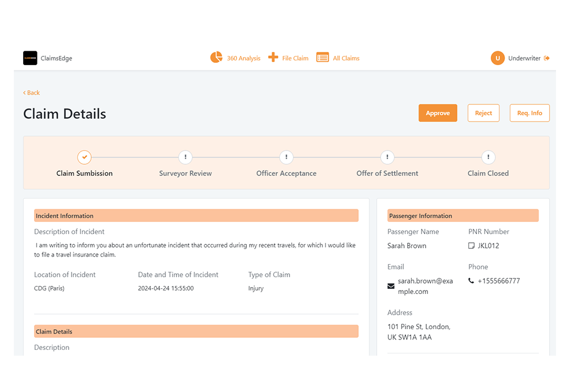Click the Surveyor Review status marker

(185, 157)
